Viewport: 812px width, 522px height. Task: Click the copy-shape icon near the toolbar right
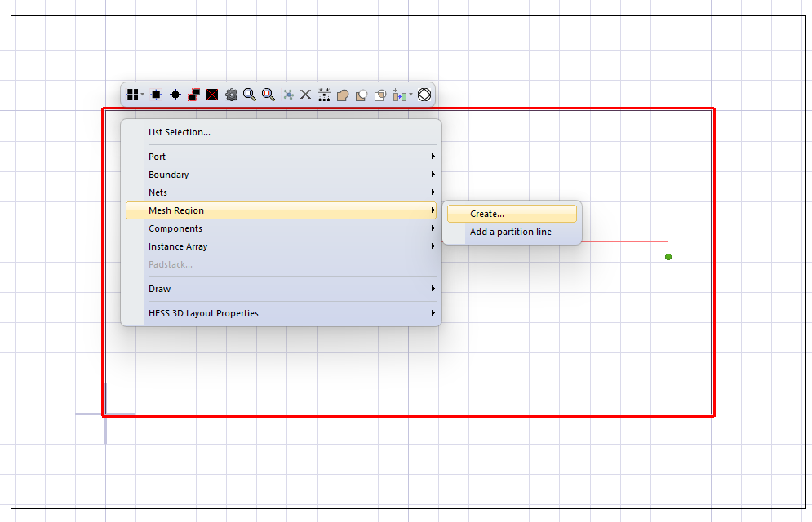coord(379,94)
